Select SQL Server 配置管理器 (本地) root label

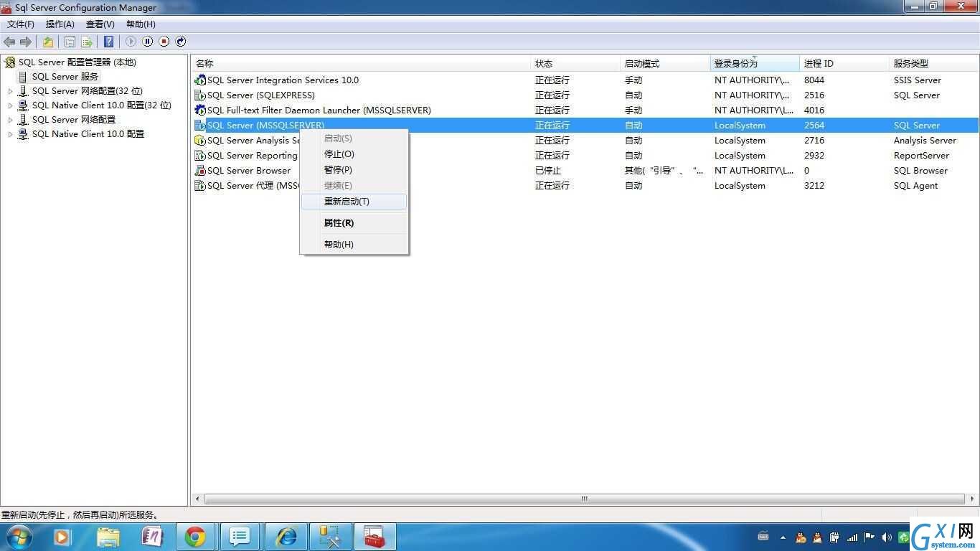(77, 62)
